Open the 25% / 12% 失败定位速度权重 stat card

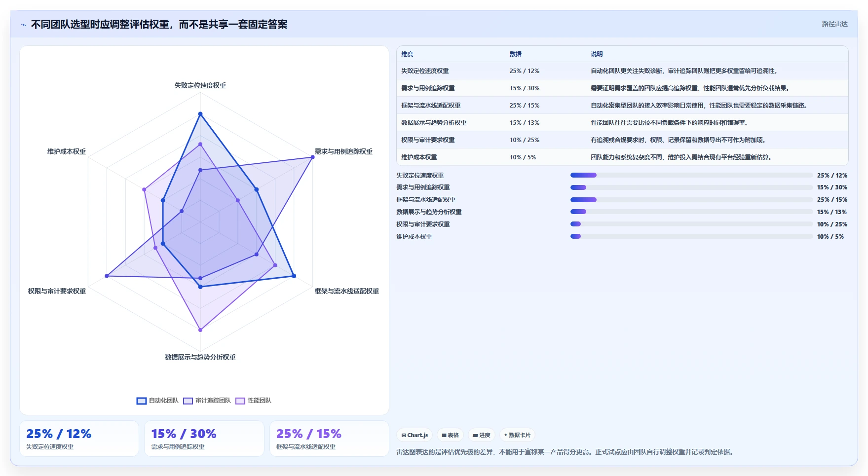click(x=79, y=439)
